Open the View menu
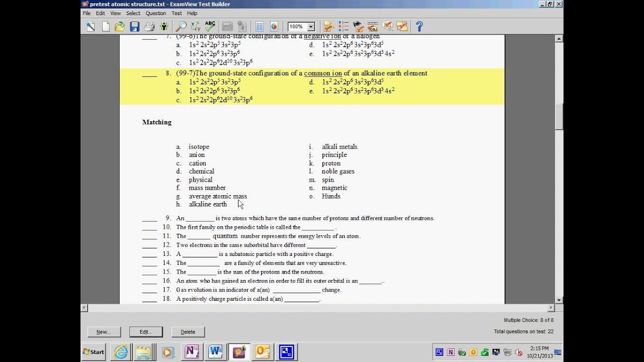 tap(116, 13)
